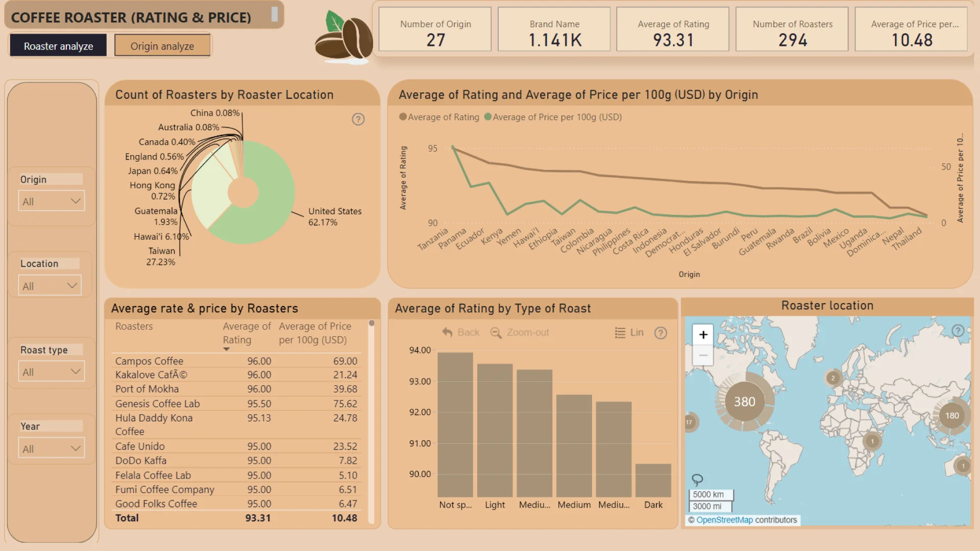Image resolution: width=980 pixels, height=551 pixels.
Task: Select the Medium roast bar
Action: coord(574,446)
